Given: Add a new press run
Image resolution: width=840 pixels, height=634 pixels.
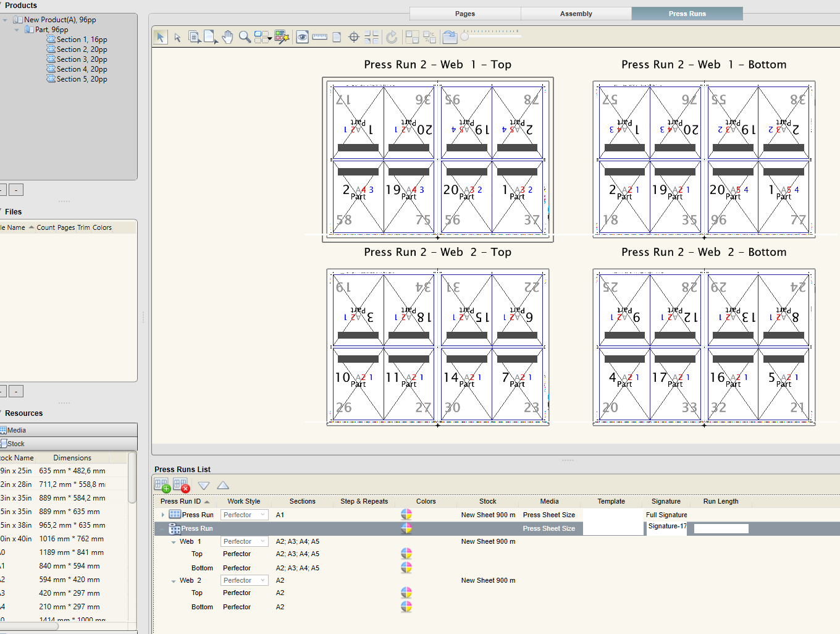Looking at the screenshot, I should coord(162,485).
